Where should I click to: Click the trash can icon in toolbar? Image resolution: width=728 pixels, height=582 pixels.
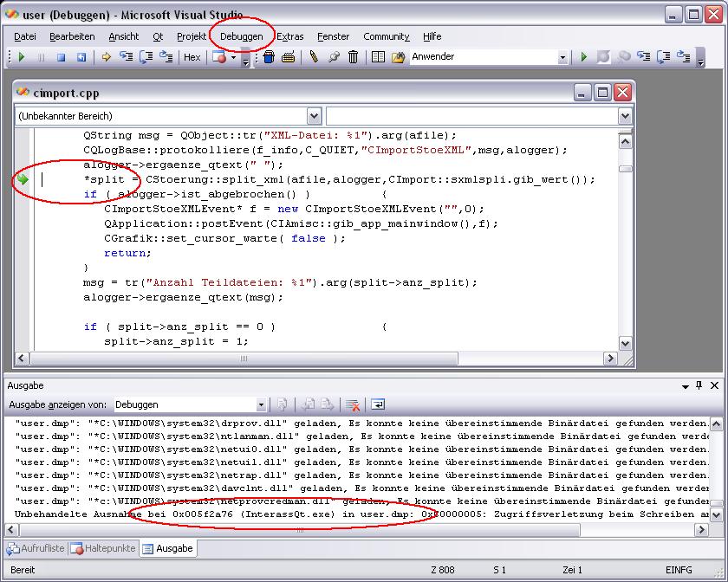pyautogui.click(x=354, y=57)
